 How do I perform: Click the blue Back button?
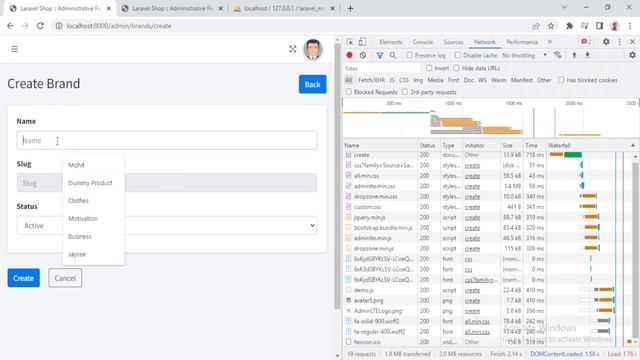tap(312, 84)
